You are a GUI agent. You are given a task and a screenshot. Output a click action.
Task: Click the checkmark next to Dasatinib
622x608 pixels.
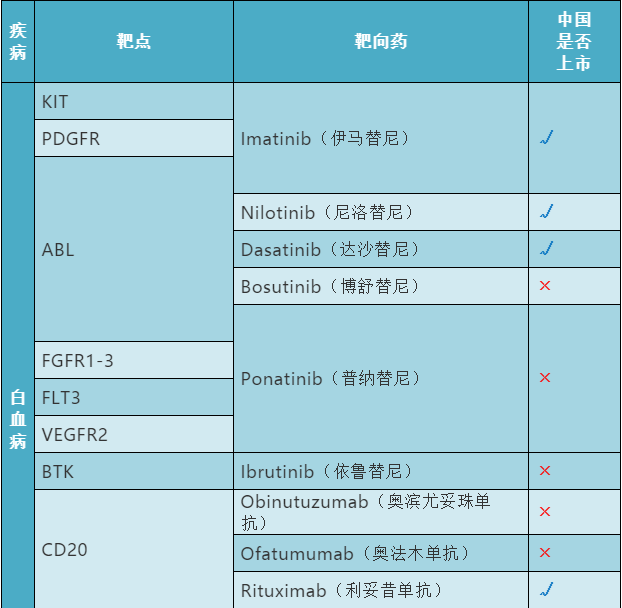coord(546,249)
